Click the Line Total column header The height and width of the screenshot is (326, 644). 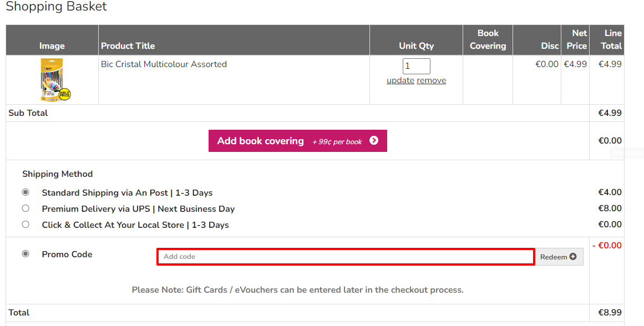[x=607, y=39]
